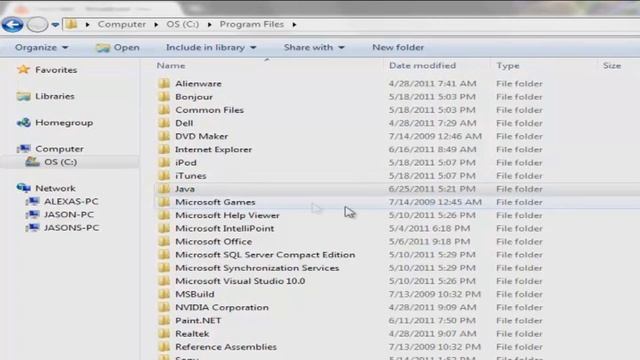Click the Homegroup icon

(24, 122)
